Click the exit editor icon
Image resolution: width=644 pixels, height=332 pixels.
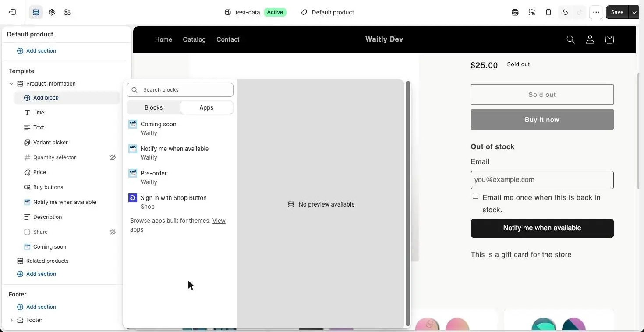12,12
